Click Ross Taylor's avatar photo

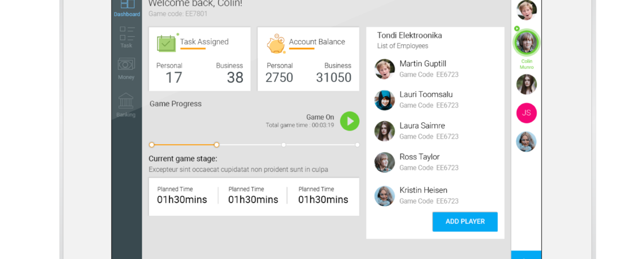(x=385, y=162)
